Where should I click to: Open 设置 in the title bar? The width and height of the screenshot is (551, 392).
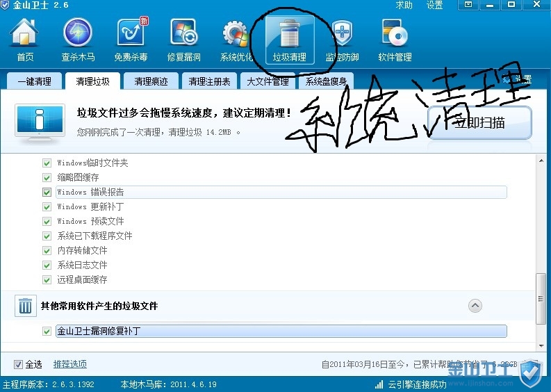pos(434,5)
